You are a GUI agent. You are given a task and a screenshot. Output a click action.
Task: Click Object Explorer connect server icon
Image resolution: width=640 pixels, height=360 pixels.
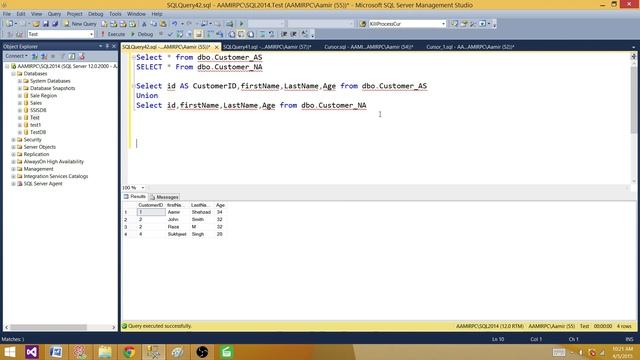point(35,56)
